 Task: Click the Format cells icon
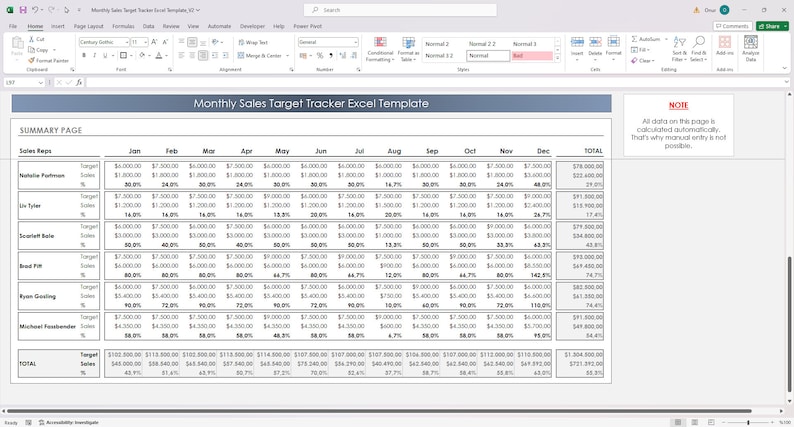pos(613,42)
